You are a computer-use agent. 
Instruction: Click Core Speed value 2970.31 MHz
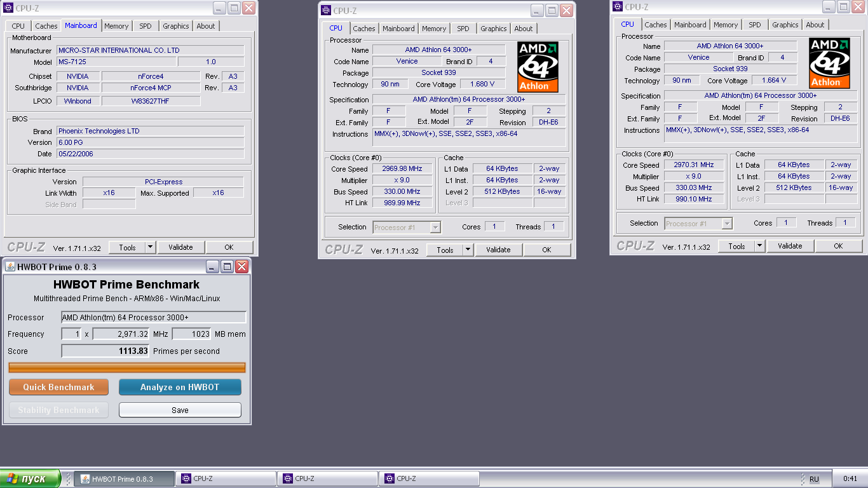pos(694,165)
